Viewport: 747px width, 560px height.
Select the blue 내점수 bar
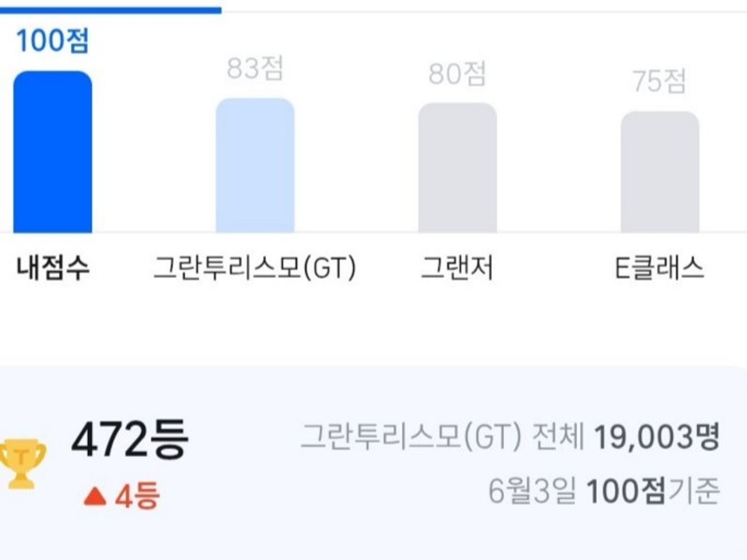point(53,152)
